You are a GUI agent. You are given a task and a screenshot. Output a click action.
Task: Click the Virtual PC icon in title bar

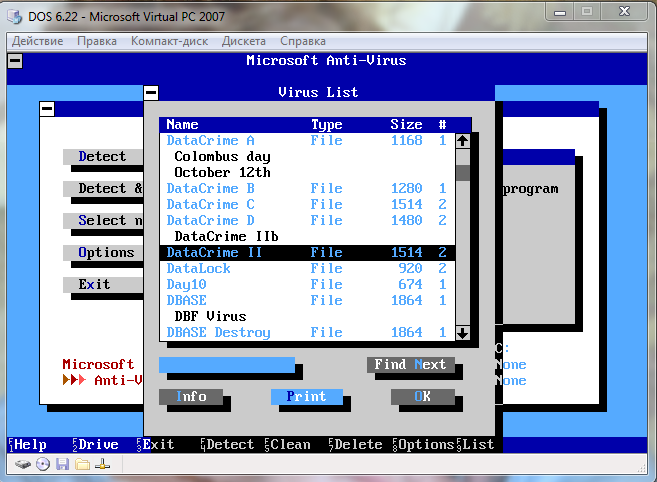(15, 17)
